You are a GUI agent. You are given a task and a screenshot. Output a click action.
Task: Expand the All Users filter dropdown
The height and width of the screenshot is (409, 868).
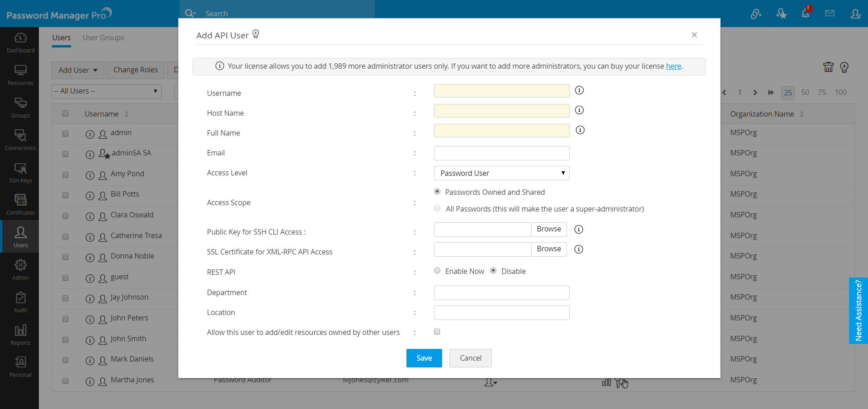click(106, 91)
